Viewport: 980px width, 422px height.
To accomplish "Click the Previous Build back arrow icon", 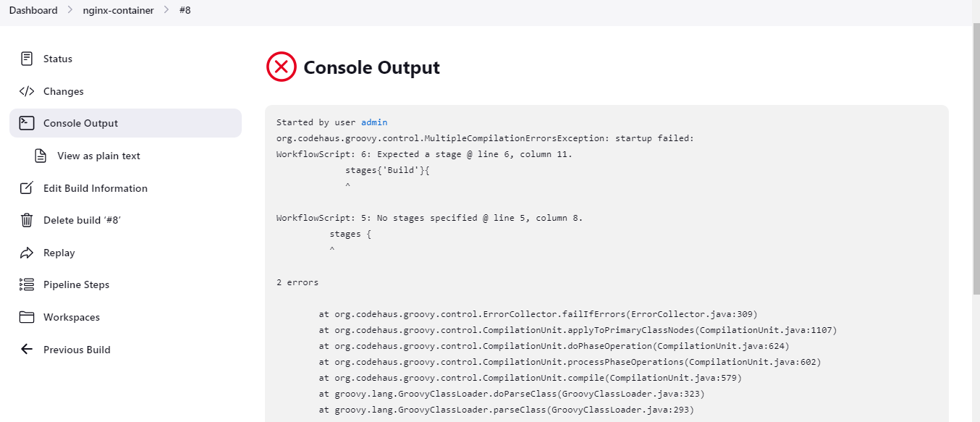I will pos(27,350).
